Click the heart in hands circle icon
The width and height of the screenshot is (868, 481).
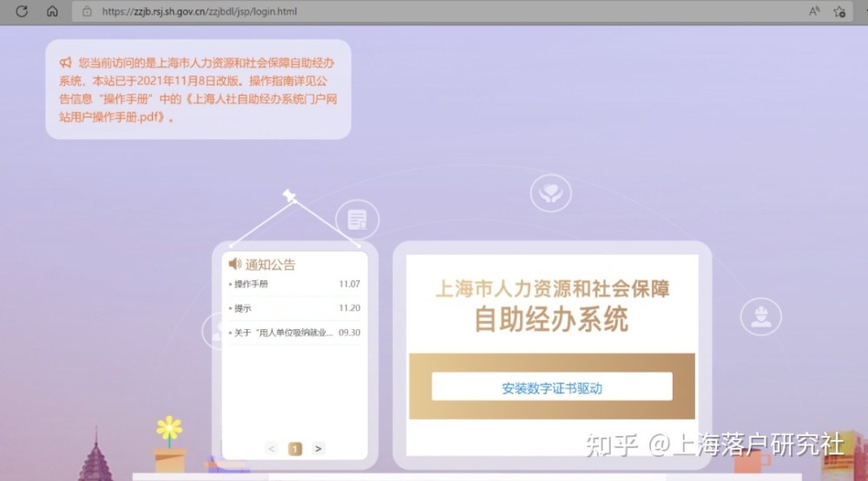[x=551, y=193]
